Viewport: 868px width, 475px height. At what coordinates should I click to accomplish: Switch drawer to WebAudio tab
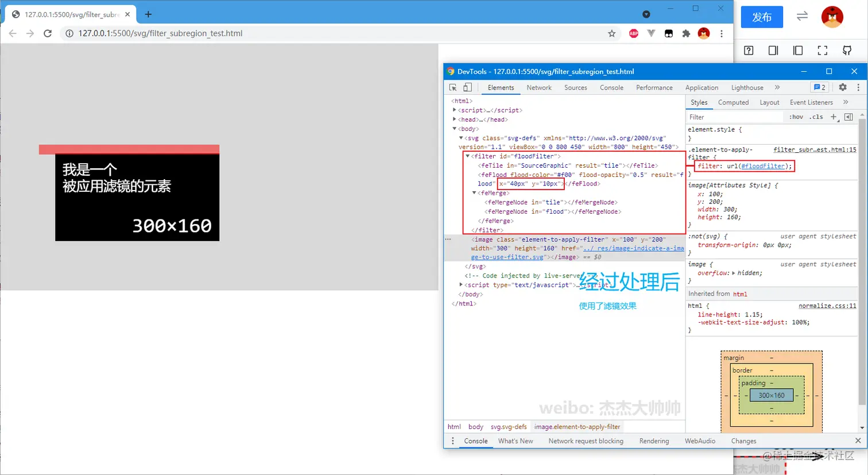click(700, 441)
